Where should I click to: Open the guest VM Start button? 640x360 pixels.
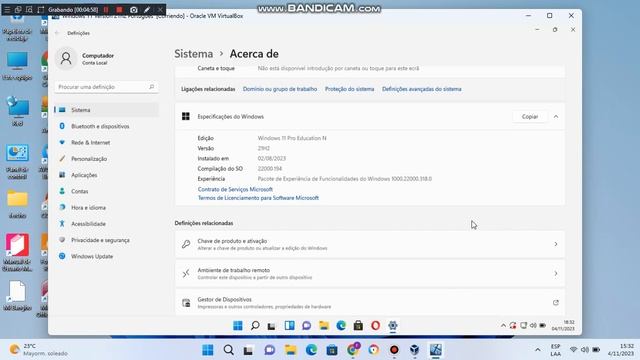pos(238,325)
